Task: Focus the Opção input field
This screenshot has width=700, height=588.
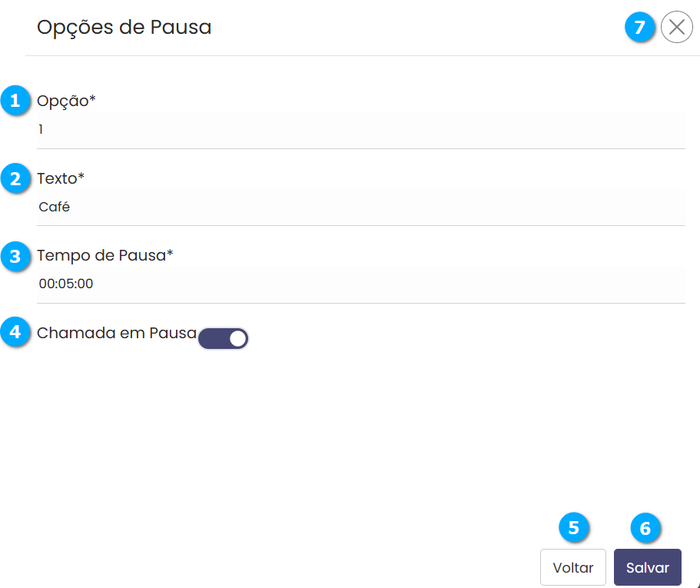Action: tap(360, 130)
